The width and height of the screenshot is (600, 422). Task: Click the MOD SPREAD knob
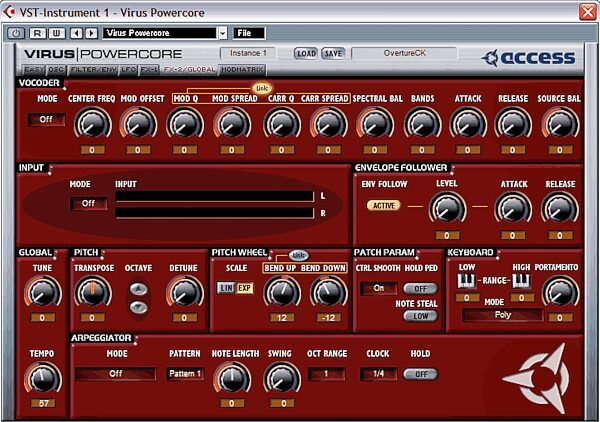click(232, 124)
